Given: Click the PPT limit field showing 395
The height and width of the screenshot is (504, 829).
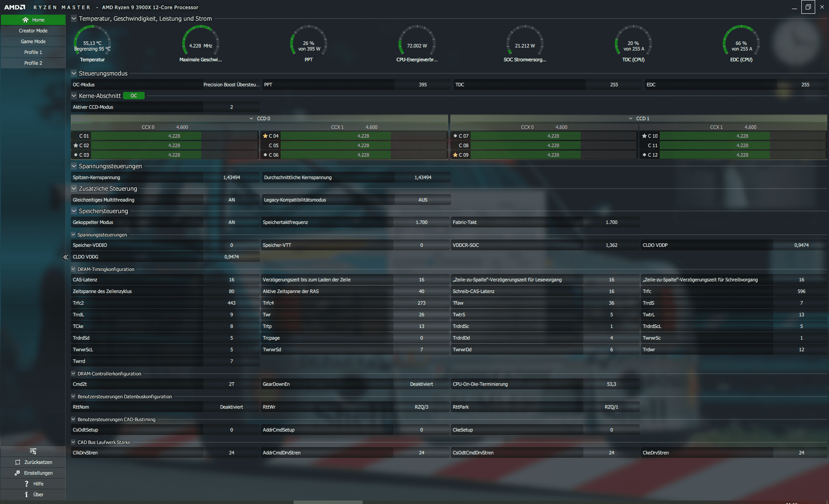Looking at the screenshot, I should click(x=423, y=85).
